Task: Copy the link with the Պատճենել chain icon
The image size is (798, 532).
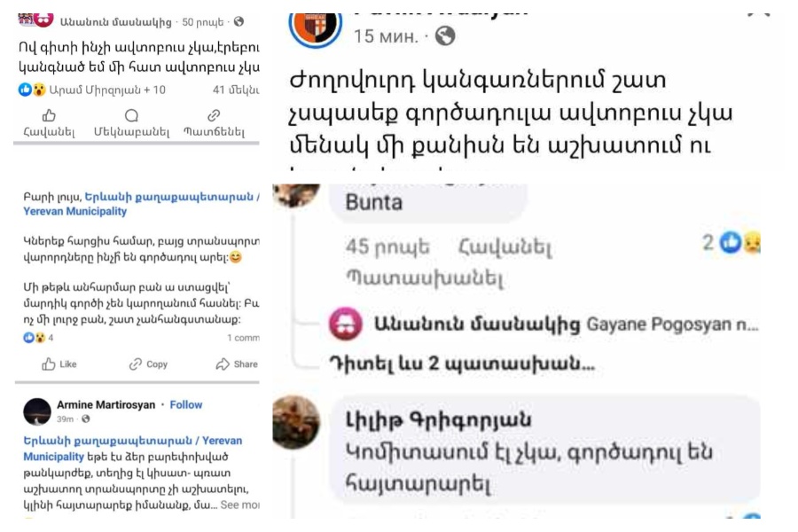Action: point(214,115)
